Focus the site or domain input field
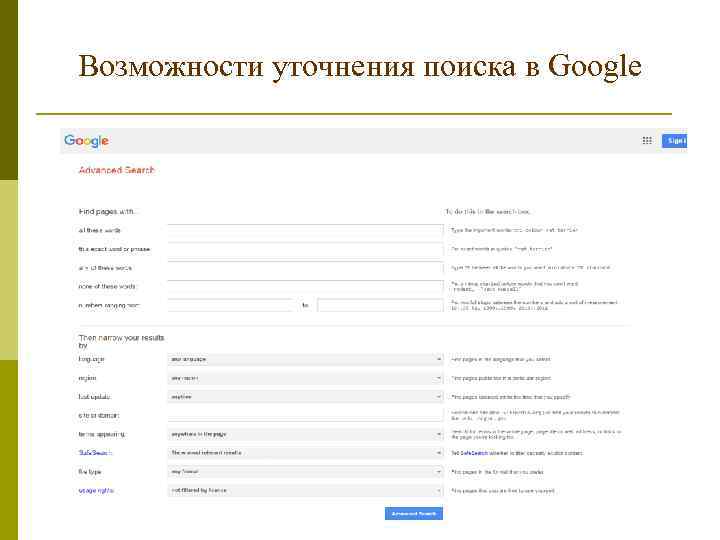This screenshot has height=540, width=720. tap(305, 415)
